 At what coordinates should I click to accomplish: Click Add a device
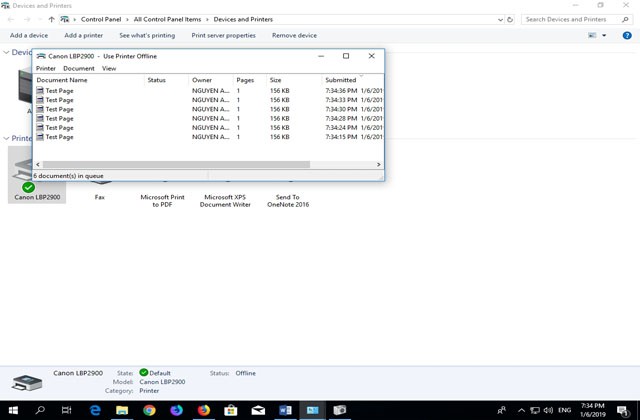point(29,36)
